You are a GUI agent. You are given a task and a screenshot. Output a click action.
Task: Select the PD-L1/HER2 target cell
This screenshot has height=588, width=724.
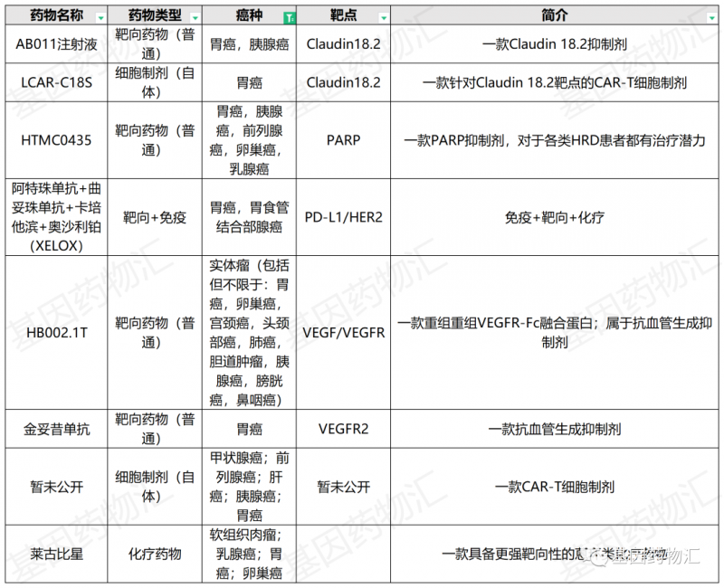(x=344, y=217)
